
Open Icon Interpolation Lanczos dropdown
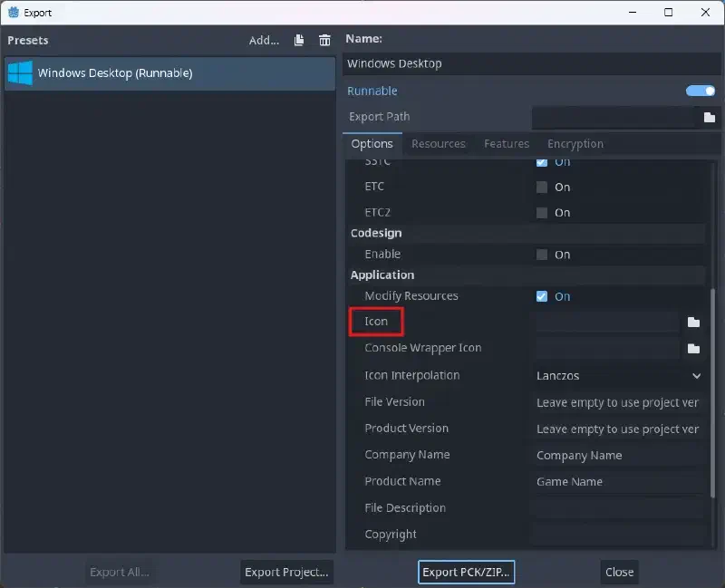(x=618, y=376)
